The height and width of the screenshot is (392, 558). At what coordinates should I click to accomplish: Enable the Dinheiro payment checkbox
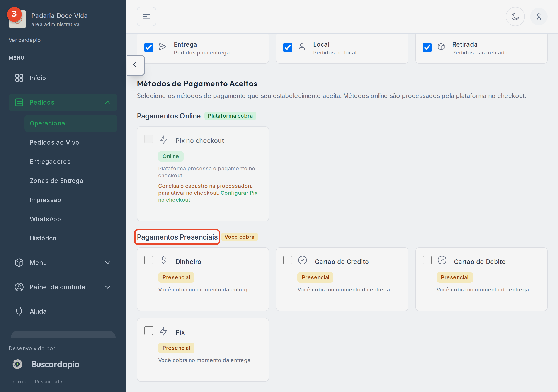pos(148,260)
